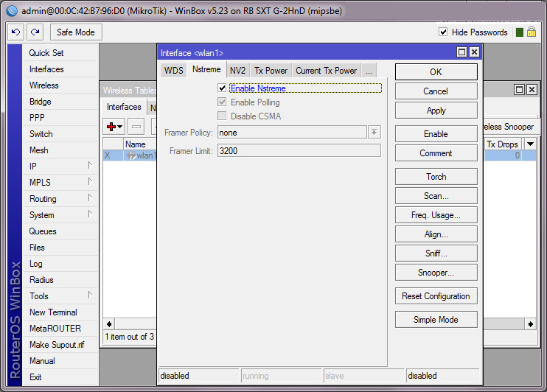Open New Terminal

(60, 312)
